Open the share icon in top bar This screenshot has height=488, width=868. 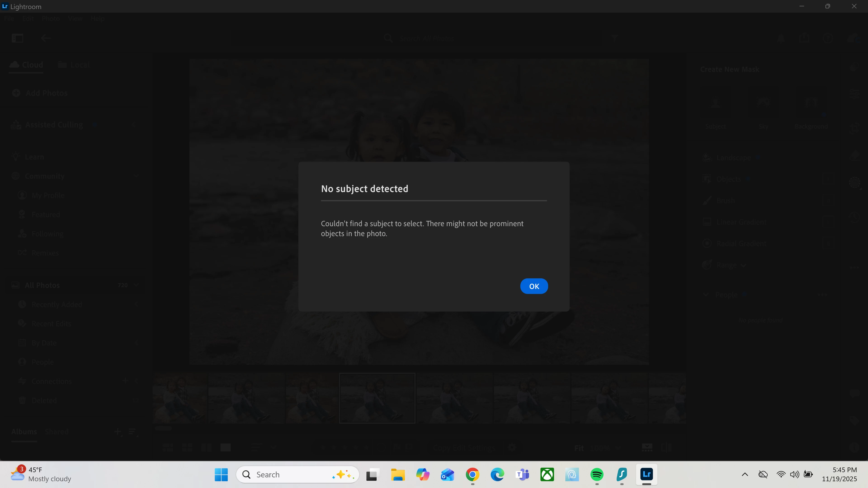[x=804, y=38]
